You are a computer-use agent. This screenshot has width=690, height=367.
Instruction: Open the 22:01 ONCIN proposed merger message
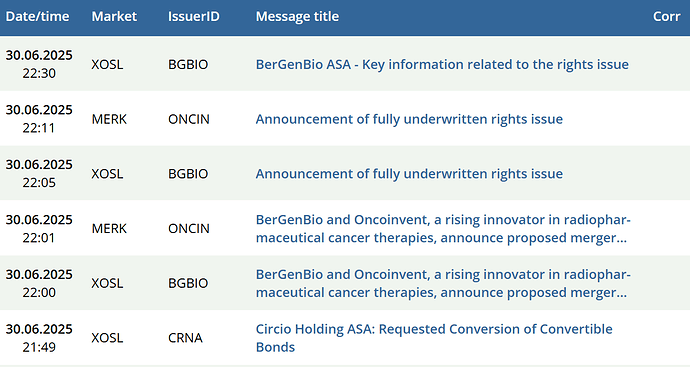[443, 228]
